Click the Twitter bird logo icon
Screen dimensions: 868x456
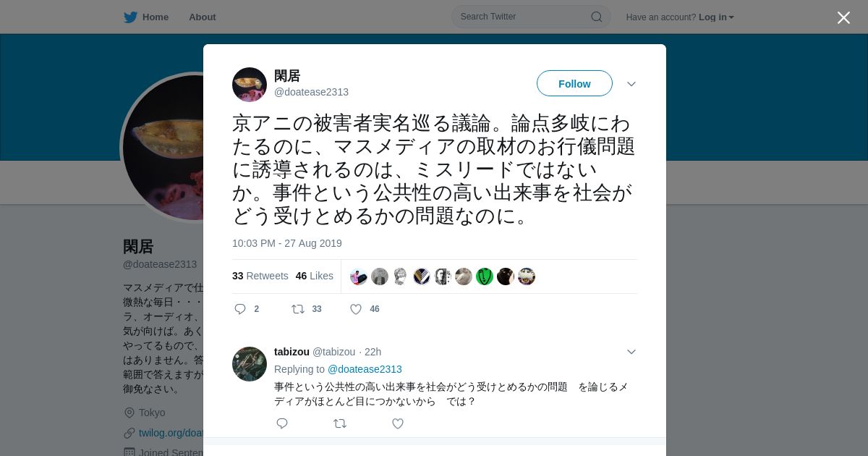coord(130,17)
